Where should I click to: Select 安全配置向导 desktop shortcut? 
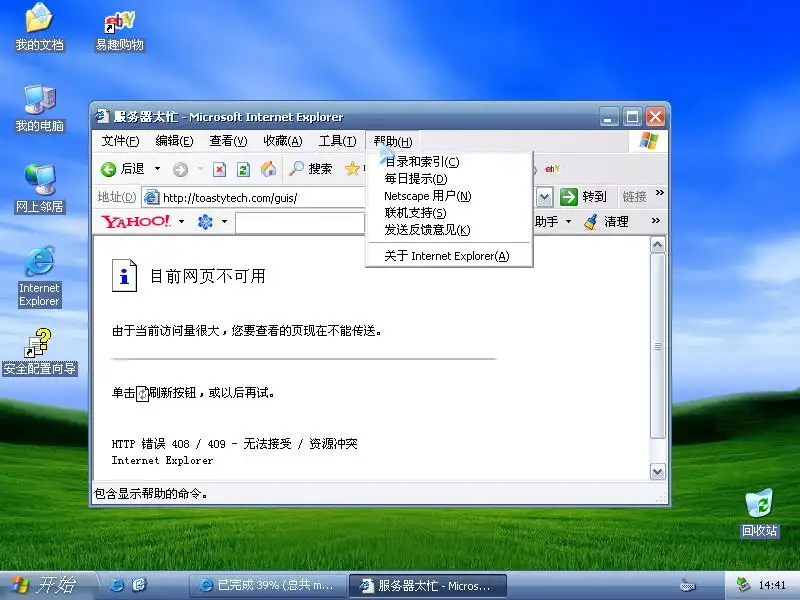coord(39,353)
